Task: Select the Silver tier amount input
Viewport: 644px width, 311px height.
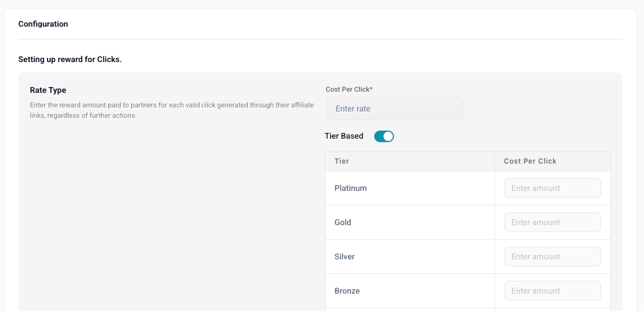Action: 552,256
